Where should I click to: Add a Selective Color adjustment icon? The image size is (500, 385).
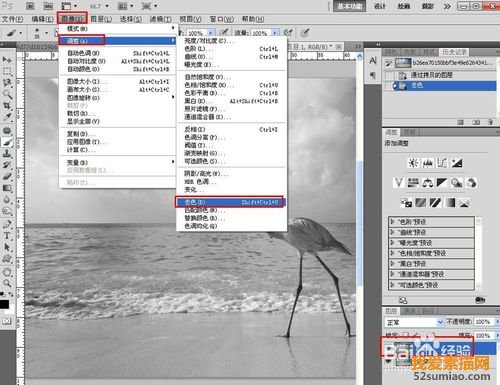[x=464, y=203]
